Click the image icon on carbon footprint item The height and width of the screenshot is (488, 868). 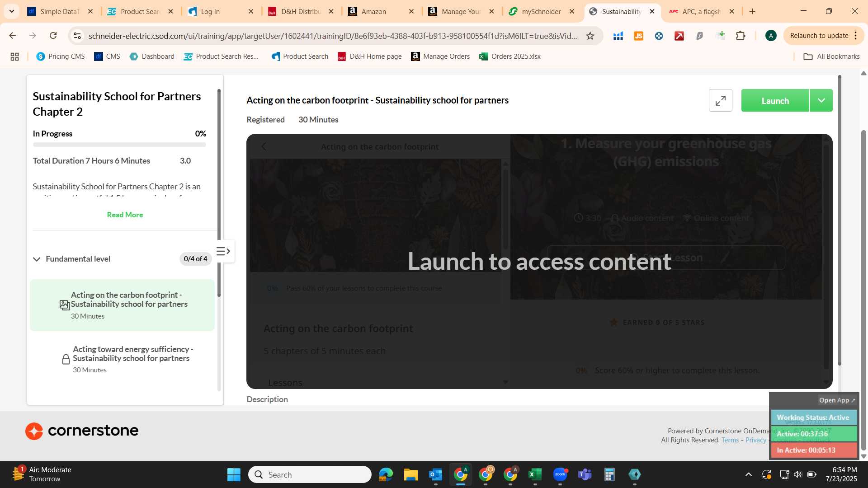pyautogui.click(x=65, y=305)
